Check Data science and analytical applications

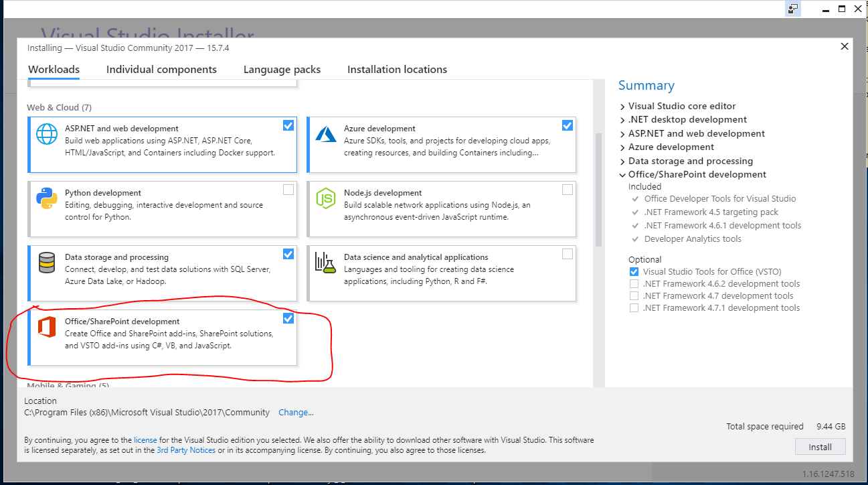point(568,254)
